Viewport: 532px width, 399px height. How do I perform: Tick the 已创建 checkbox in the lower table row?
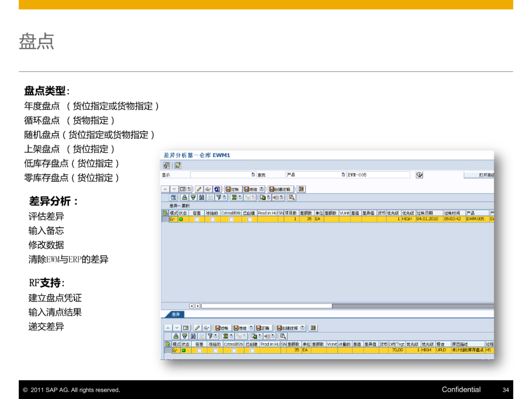pyautogui.click(x=252, y=351)
